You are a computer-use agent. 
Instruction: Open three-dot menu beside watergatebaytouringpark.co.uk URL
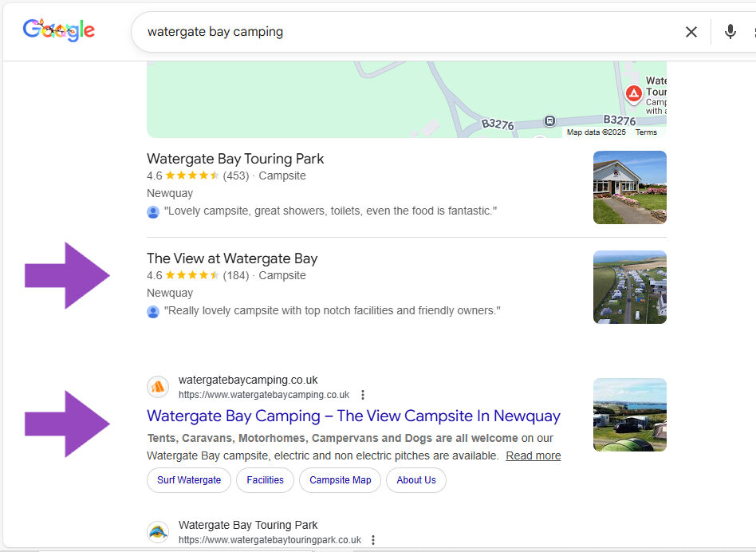pyautogui.click(x=373, y=540)
